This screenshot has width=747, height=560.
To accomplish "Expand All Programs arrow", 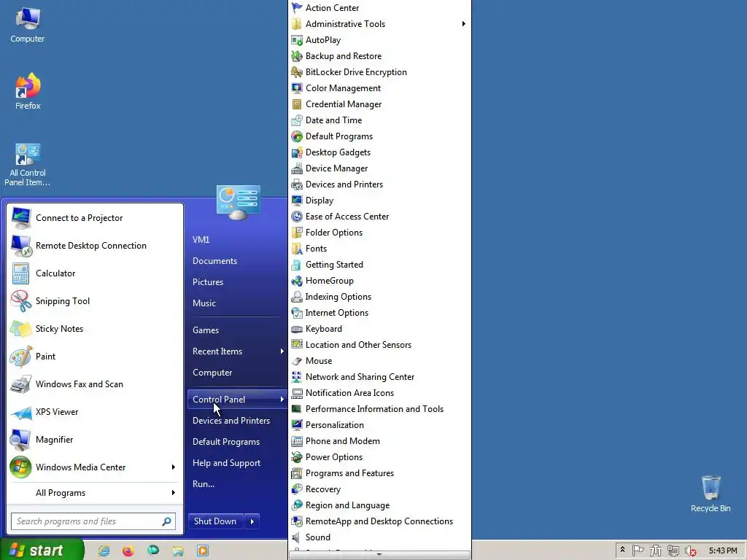I will (x=174, y=493).
